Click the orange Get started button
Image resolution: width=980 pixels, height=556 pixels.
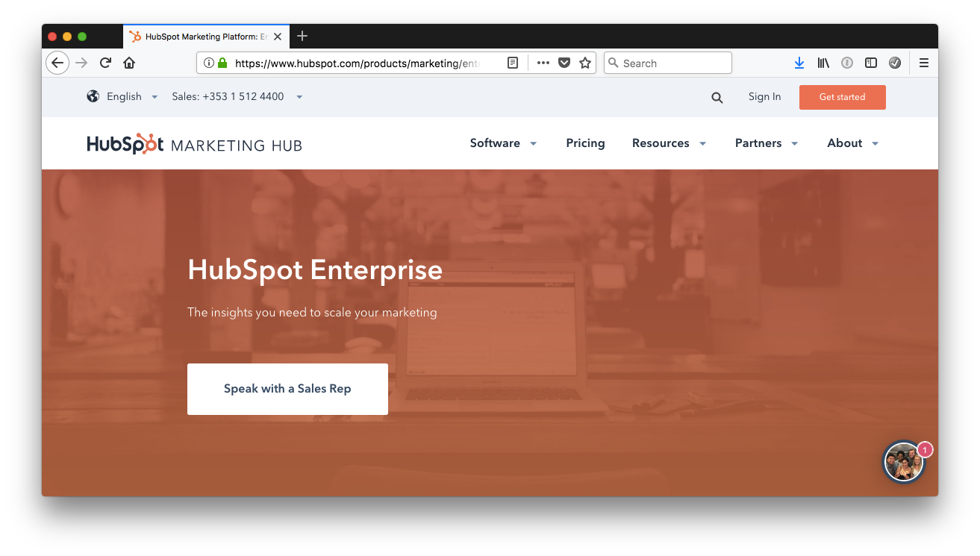click(842, 97)
